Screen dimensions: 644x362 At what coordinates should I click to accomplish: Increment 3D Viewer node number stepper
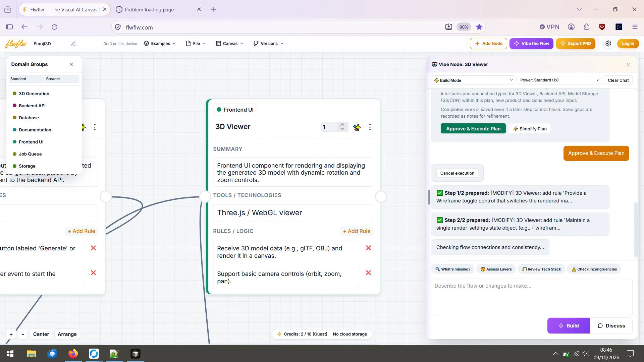(342, 125)
